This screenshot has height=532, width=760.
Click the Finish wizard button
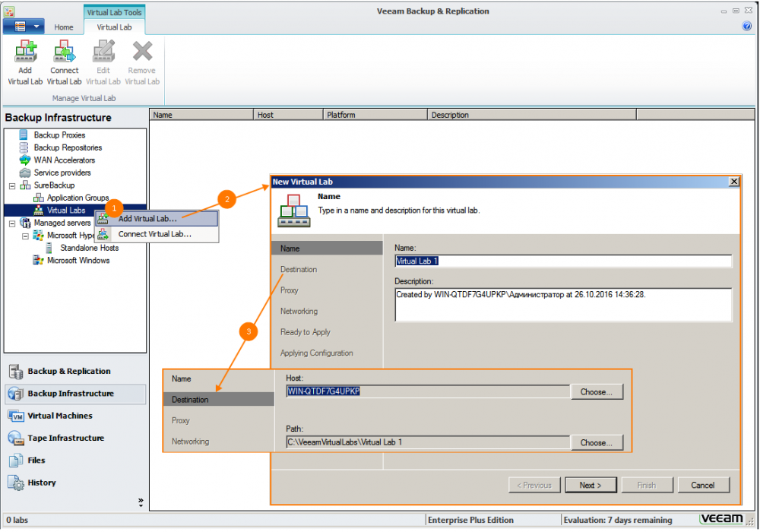[x=647, y=486]
